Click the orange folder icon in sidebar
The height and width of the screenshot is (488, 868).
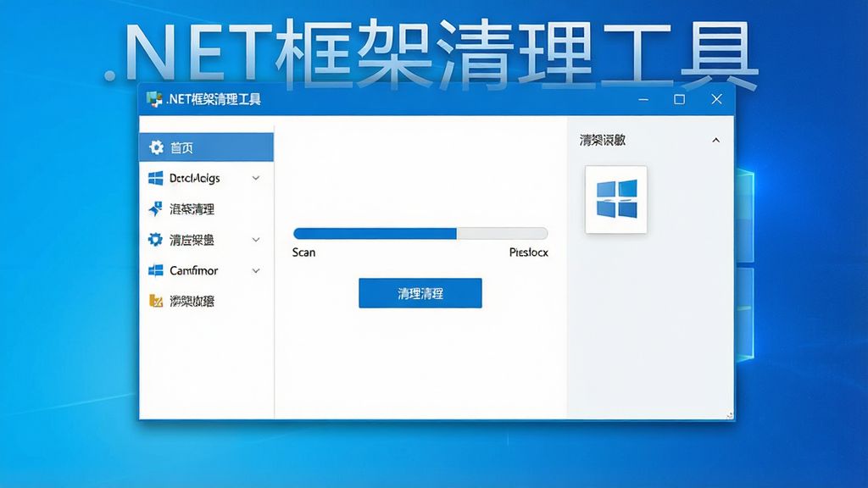point(156,301)
